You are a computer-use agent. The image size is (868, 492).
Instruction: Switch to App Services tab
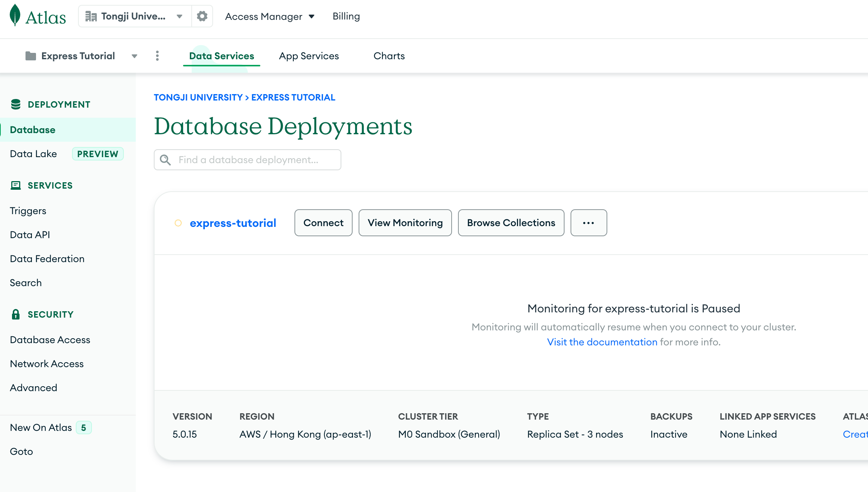click(x=309, y=56)
